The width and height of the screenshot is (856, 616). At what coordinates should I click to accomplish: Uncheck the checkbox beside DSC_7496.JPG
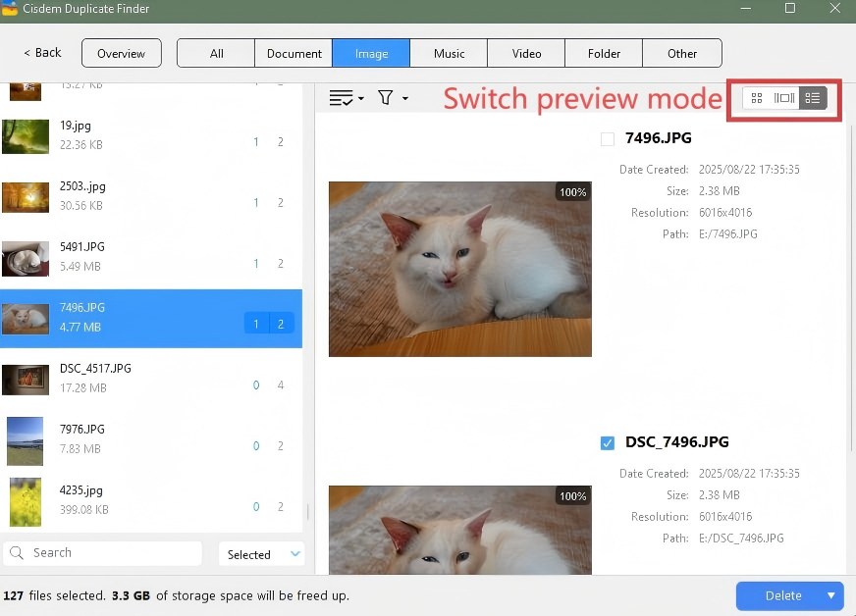pos(607,442)
